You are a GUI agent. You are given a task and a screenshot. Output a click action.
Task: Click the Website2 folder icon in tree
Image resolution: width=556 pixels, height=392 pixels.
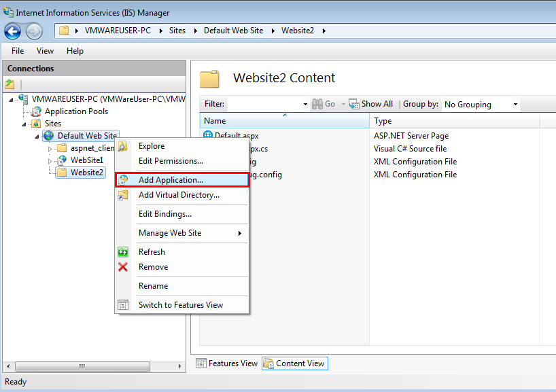tap(62, 173)
